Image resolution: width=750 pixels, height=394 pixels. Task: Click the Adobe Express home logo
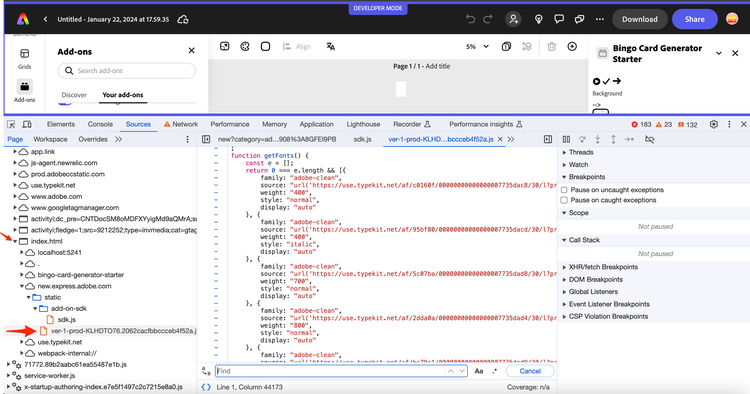pyautogui.click(x=23, y=19)
